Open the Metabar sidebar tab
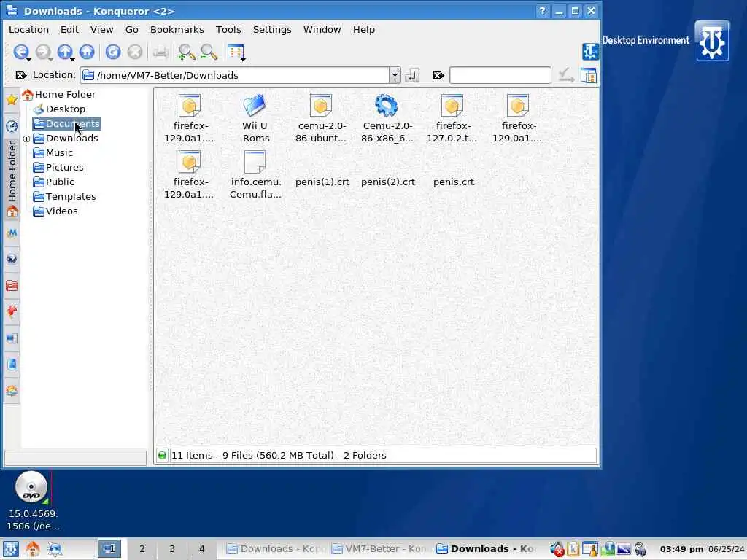 (x=12, y=233)
